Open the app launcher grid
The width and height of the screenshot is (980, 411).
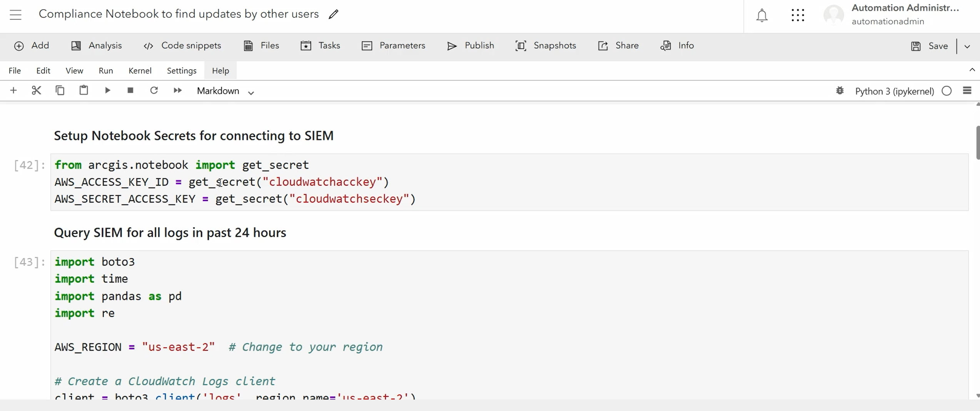click(798, 15)
